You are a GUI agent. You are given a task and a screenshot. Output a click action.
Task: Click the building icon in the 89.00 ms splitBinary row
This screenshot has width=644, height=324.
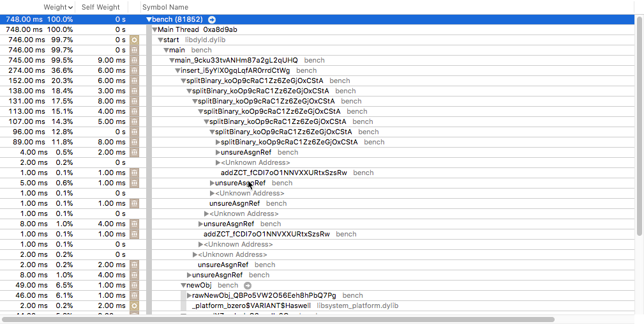pyautogui.click(x=134, y=143)
